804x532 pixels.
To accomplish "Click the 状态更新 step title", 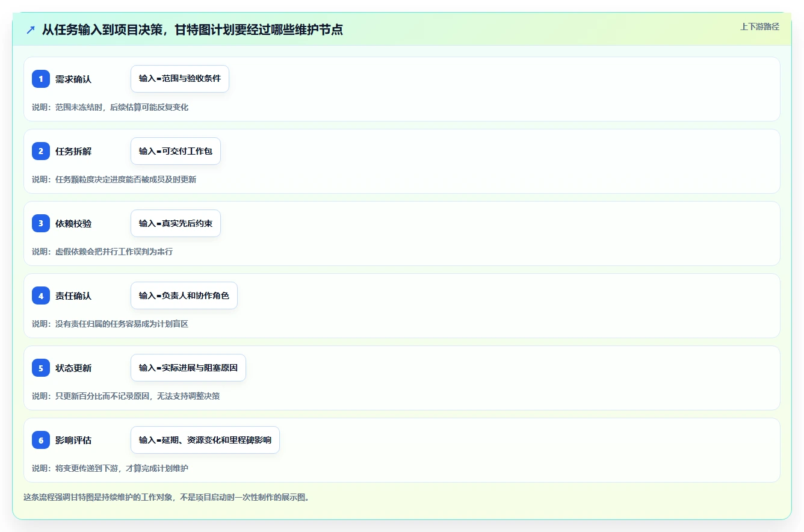I will pyautogui.click(x=73, y=368).
